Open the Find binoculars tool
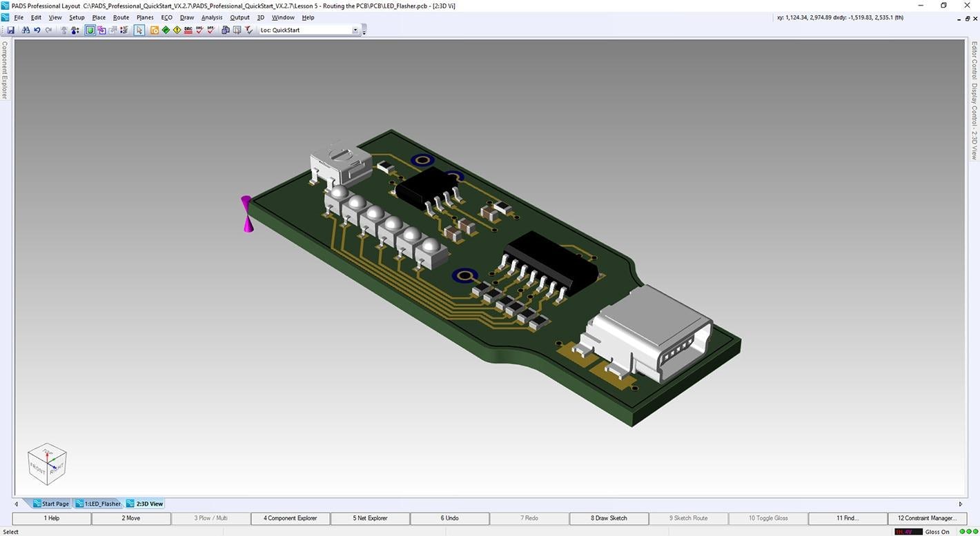Screen dimensions: 980x536 pyautogui.click(x=25, y=30)
